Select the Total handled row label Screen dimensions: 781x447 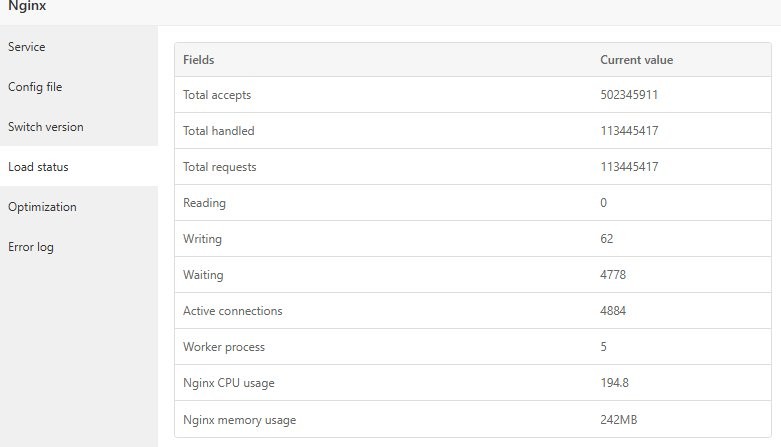coord(219,131)
